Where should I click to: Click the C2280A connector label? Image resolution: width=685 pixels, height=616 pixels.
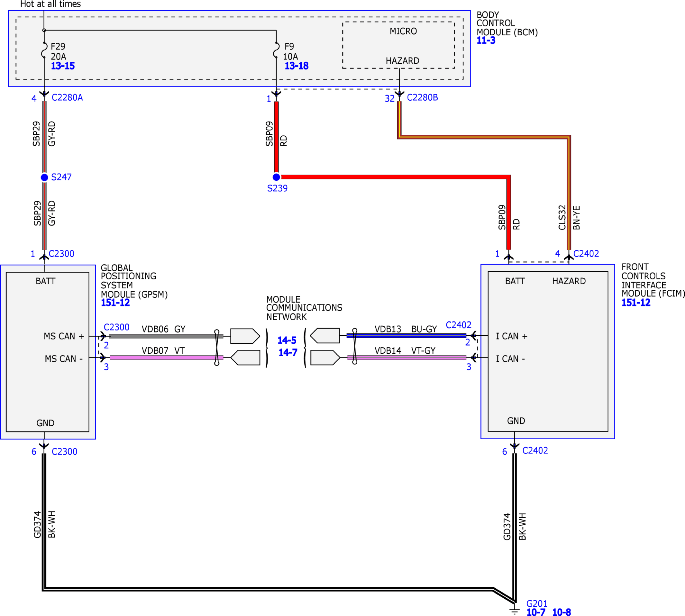[67, 97]
